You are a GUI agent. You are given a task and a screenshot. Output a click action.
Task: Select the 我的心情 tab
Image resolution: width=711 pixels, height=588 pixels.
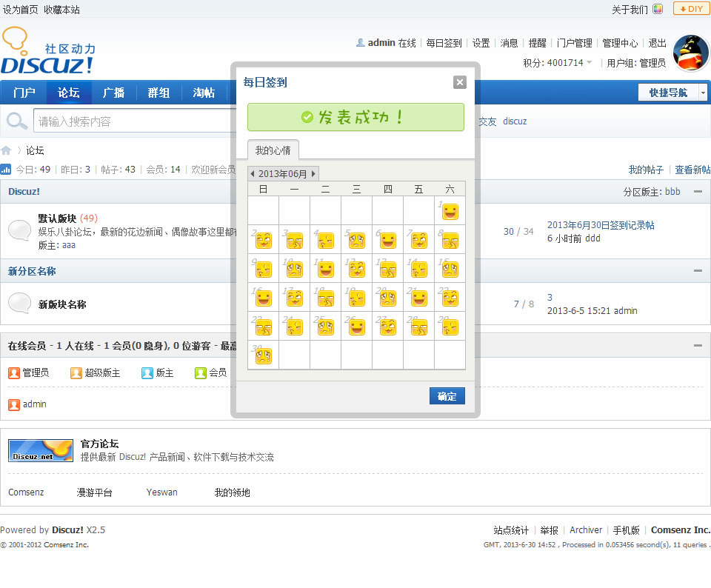tap(273, 150)
